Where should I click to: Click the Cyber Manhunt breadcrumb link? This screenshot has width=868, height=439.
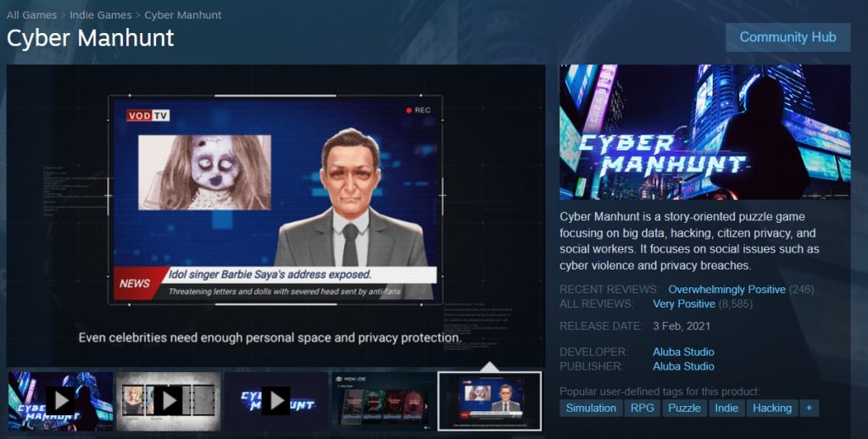[x=183, y=15]
